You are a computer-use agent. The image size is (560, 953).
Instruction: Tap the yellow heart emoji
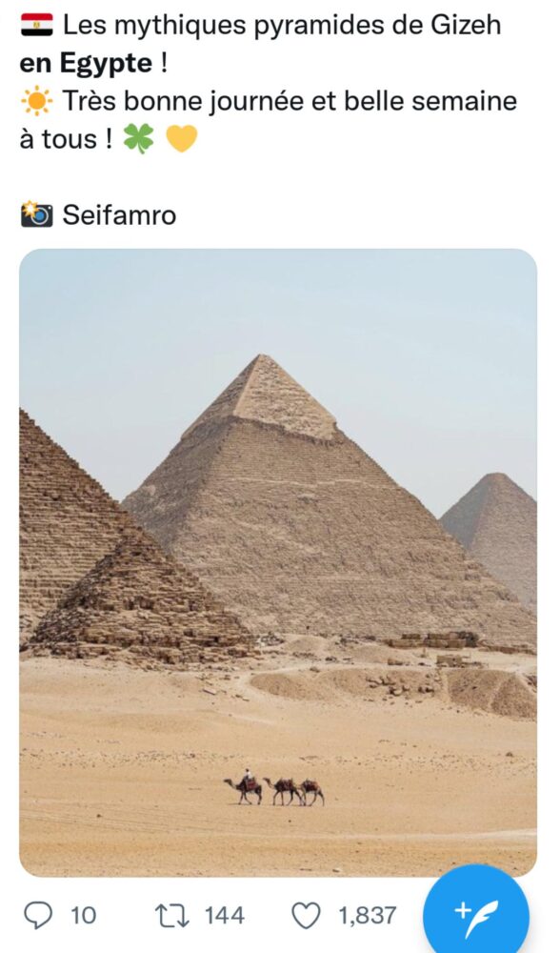coord(181,138)
